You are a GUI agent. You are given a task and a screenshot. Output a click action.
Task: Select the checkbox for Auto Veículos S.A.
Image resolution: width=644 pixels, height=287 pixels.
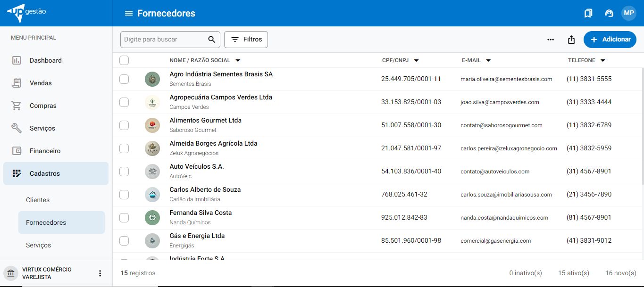(124, 172)
